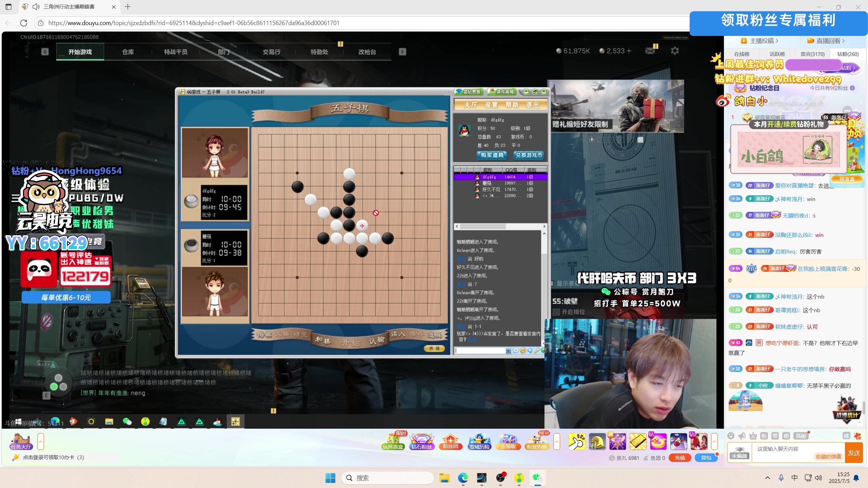The image size is (868, 488).
Task: Send the crying yellow blob gift
Action: (x=597, y=442)
